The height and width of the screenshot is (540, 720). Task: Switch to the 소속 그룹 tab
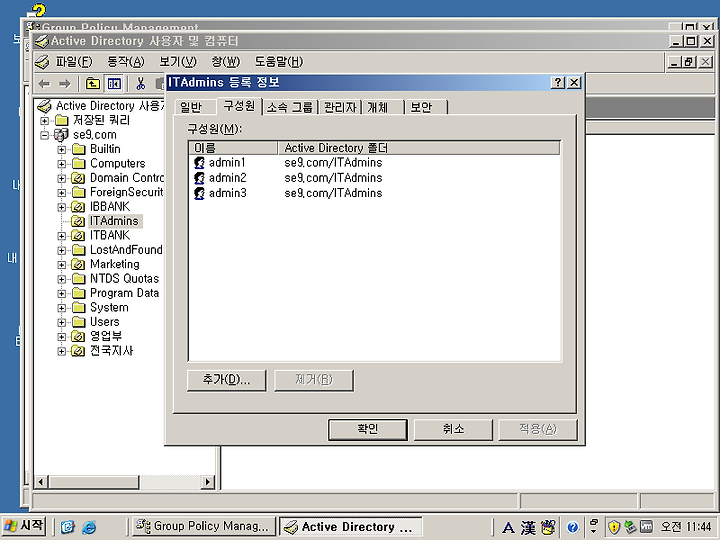290,107
